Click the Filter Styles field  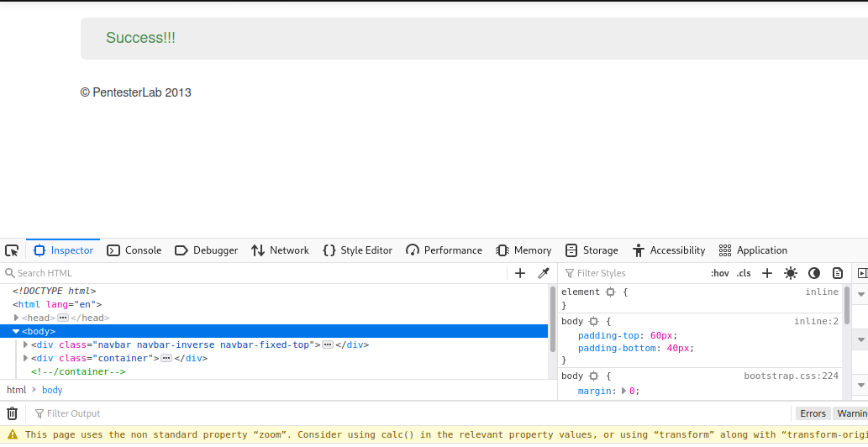tap(634, 273)
